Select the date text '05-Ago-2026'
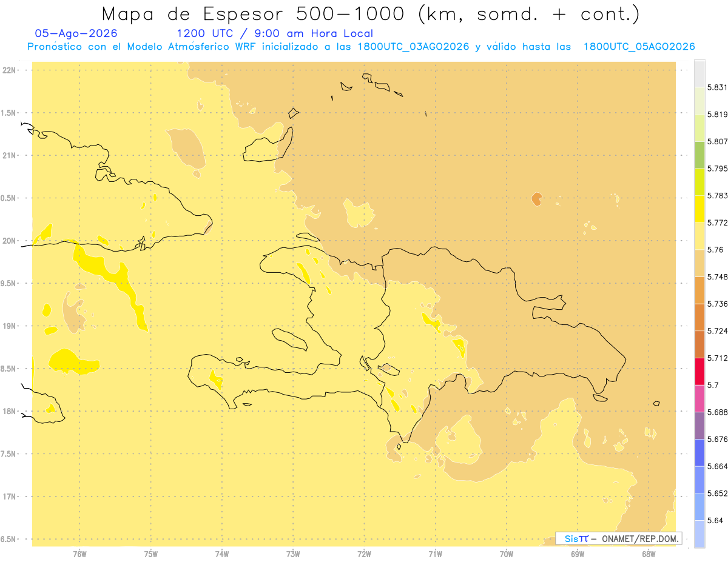 pyautogui.click(x=76, y=33)
